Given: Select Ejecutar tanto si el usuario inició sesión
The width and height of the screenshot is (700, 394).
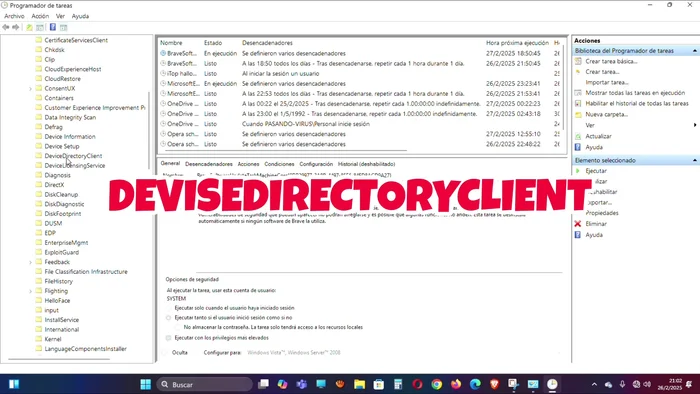Looking at the screenshot, I should coord(169,318).
